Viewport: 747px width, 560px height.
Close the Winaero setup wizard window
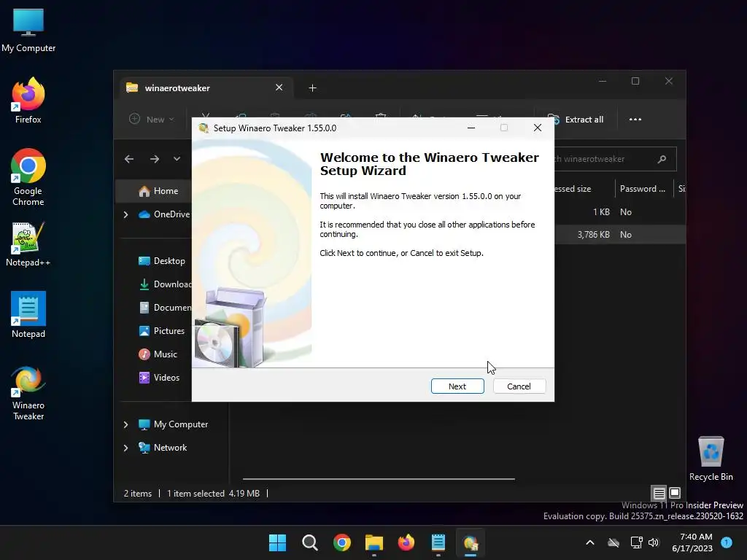(538, 128)
